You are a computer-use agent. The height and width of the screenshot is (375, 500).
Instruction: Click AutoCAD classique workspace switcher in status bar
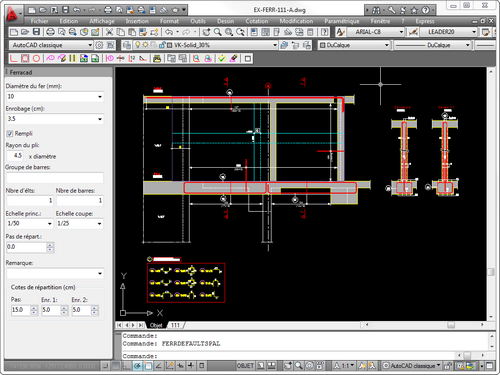click(412, 366)
